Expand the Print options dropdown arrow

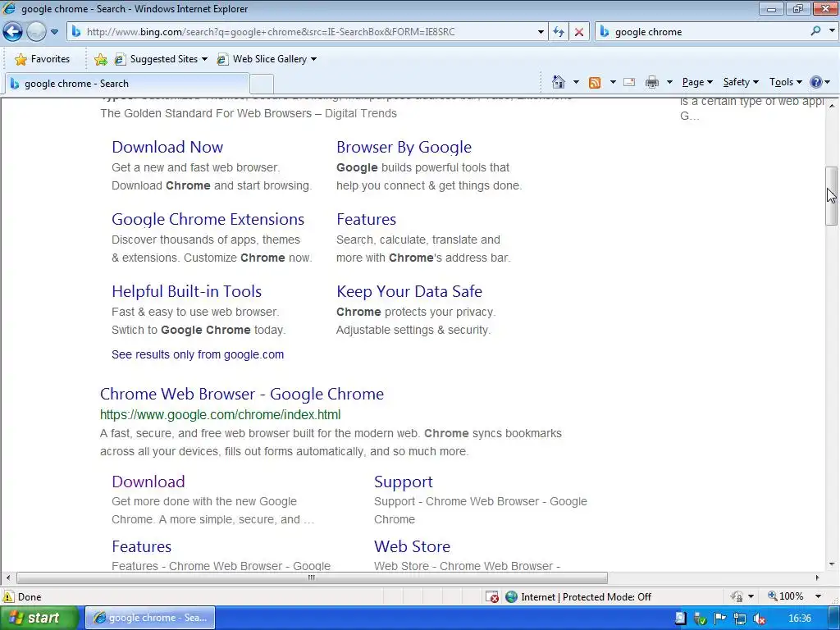669,82
